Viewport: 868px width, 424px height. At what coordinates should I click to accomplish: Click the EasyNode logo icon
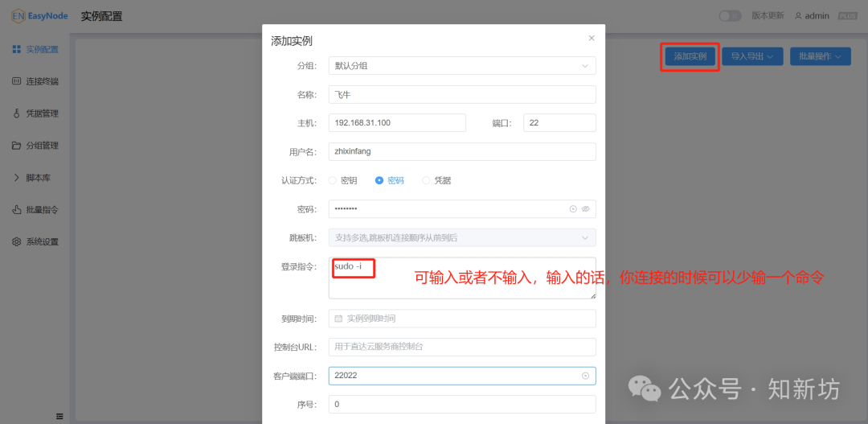click(x=18, y=16)
